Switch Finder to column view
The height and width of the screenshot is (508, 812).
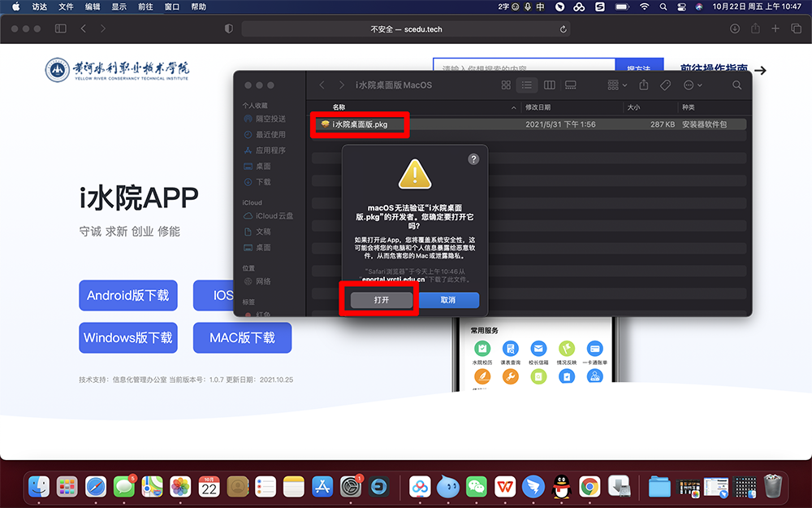coord(549,85)
